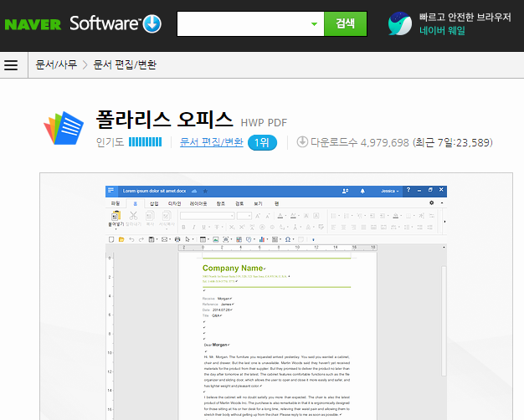Click the undo arrow in the preview toolbar
The image size is (524, 420).
tap(131, 239)
